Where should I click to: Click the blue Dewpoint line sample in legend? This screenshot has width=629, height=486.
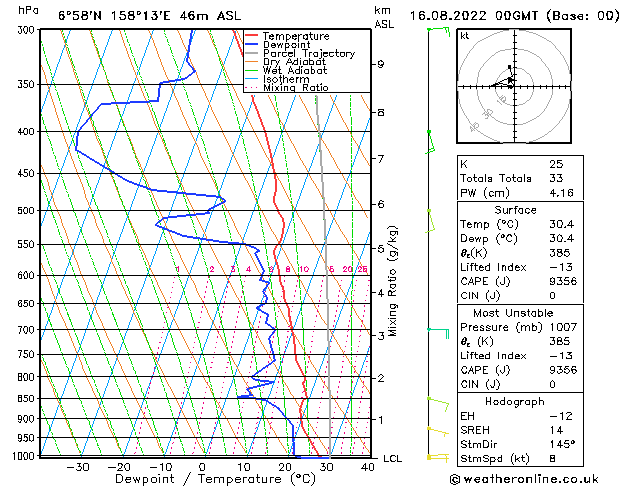[251, 44]
